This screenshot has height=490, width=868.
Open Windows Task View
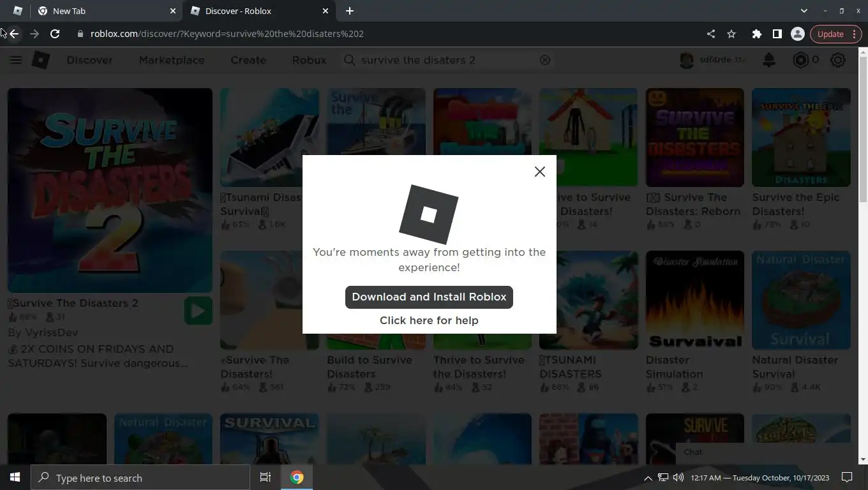(266, 477)
